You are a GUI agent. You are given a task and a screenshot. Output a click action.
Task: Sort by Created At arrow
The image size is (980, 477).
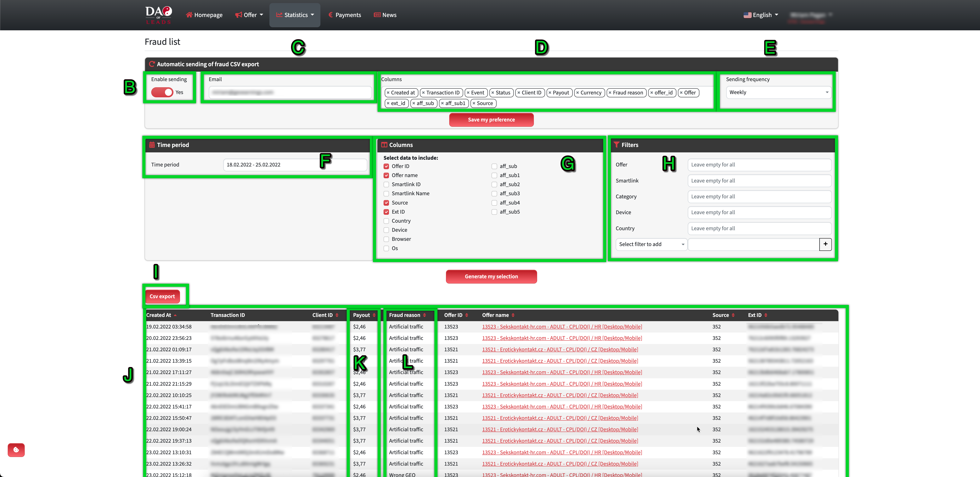175,315
